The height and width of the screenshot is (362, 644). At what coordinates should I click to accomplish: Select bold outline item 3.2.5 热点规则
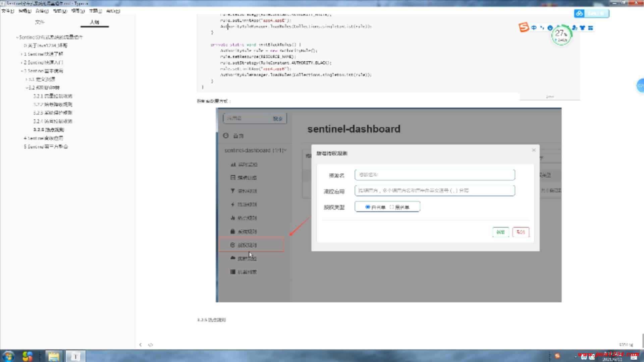point(49,130)
